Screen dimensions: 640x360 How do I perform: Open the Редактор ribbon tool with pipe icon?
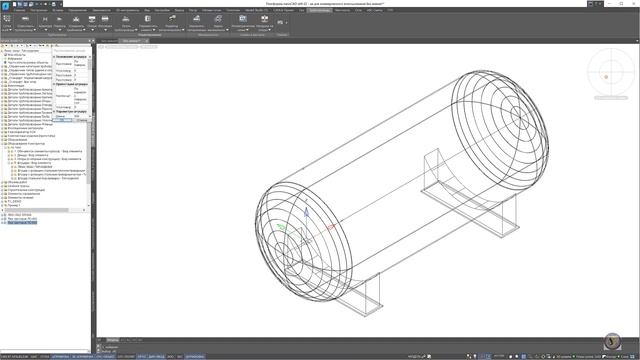point(172,23)
